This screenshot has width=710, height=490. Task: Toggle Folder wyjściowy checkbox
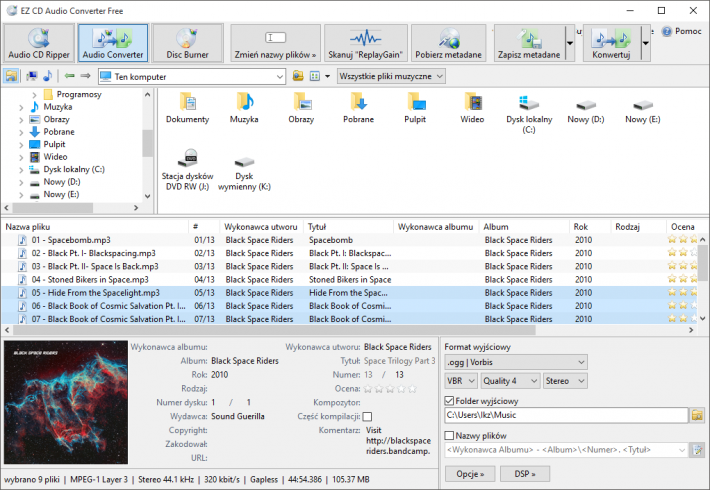[x=449, y=401]
